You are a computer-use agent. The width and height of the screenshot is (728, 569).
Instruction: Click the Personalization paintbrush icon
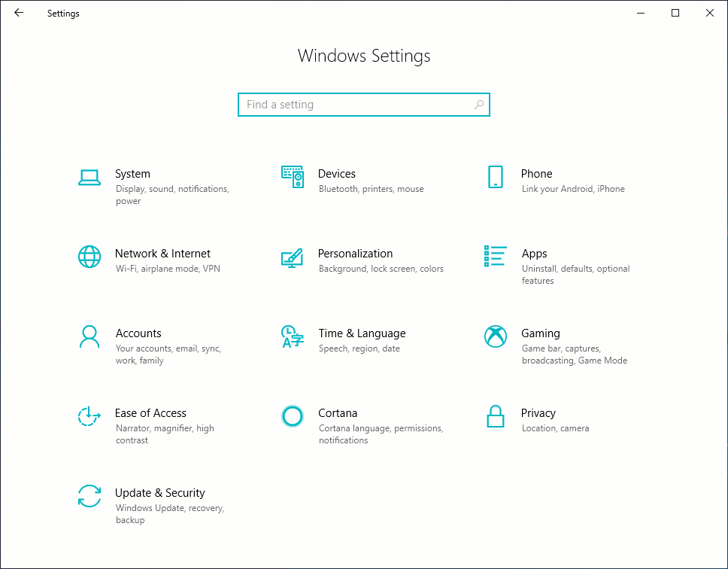click(x=292, y=257)
